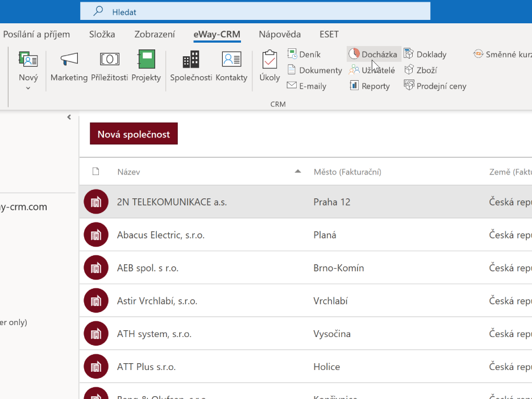The width and height of the screenshot is (532, 399).
Task: Open E-maily in the CRM ribbon
Action: (x=307, y=86)
